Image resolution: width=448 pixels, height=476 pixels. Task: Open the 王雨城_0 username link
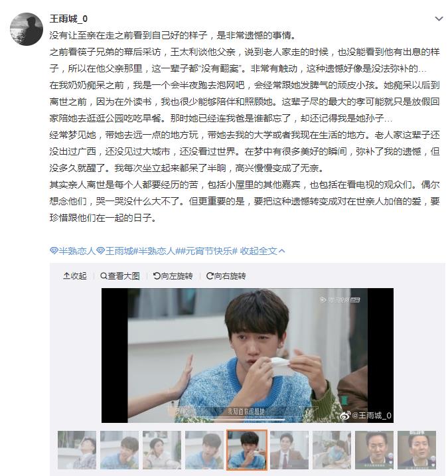pyautogui.click(x=68, y=19)
